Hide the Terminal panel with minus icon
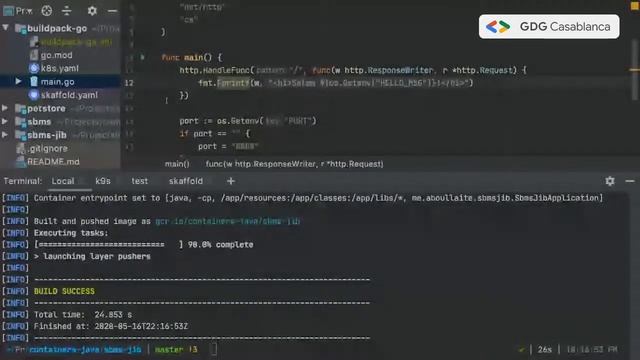Image resolution: width=640 pixels, height=360 pixels. [630, 181]
